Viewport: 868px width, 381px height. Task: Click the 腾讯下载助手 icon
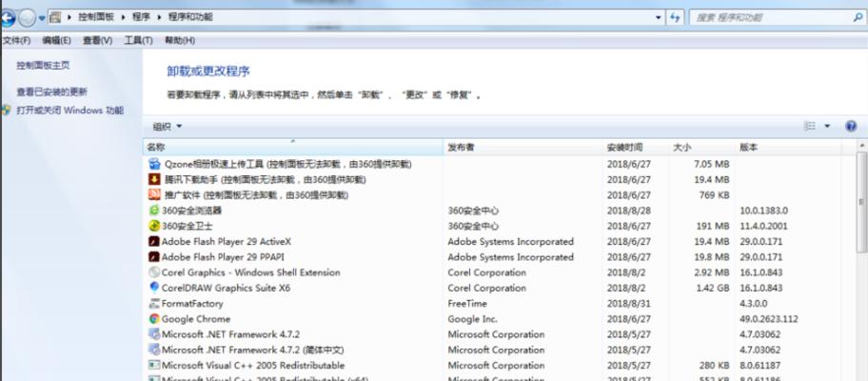coord(154,179)
